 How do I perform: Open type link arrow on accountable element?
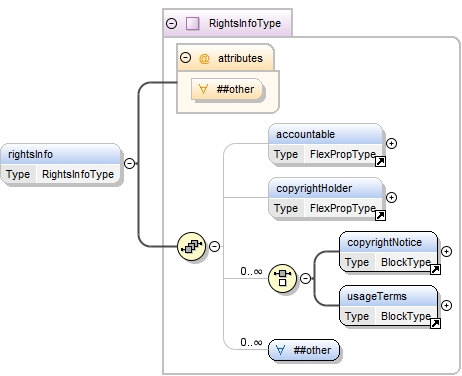coord(380,162)
